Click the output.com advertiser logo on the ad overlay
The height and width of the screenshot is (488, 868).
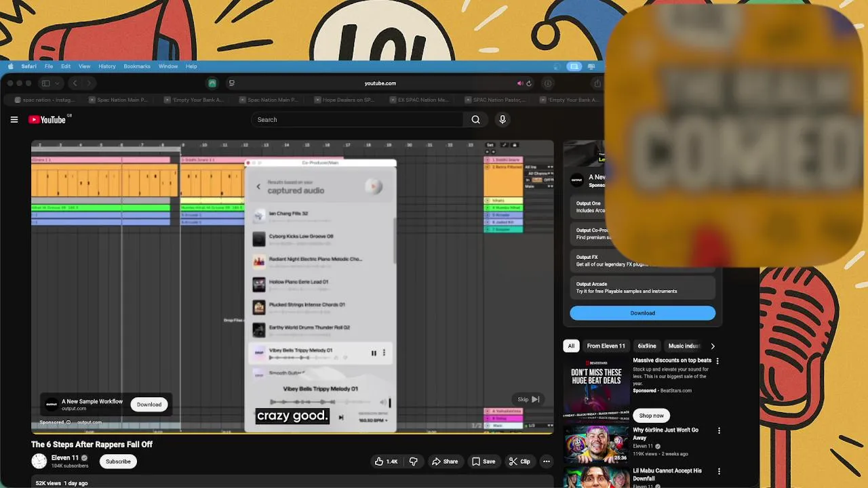52,404
